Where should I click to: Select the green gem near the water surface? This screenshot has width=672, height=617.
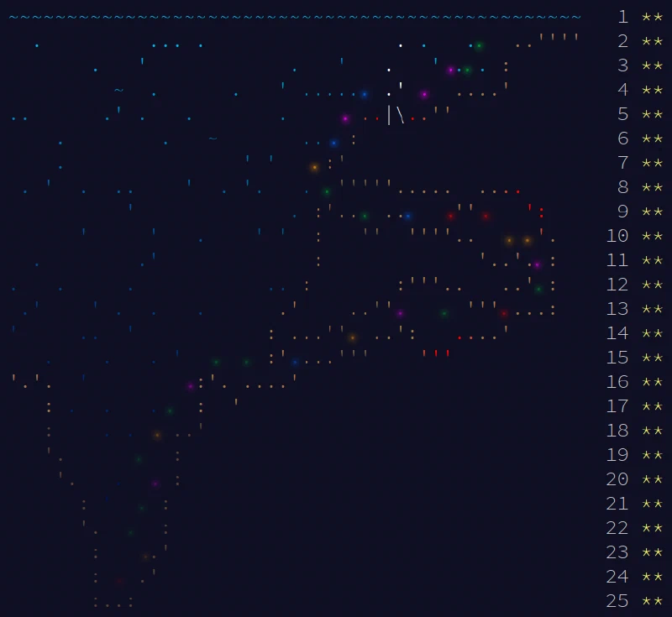point(479,46)
